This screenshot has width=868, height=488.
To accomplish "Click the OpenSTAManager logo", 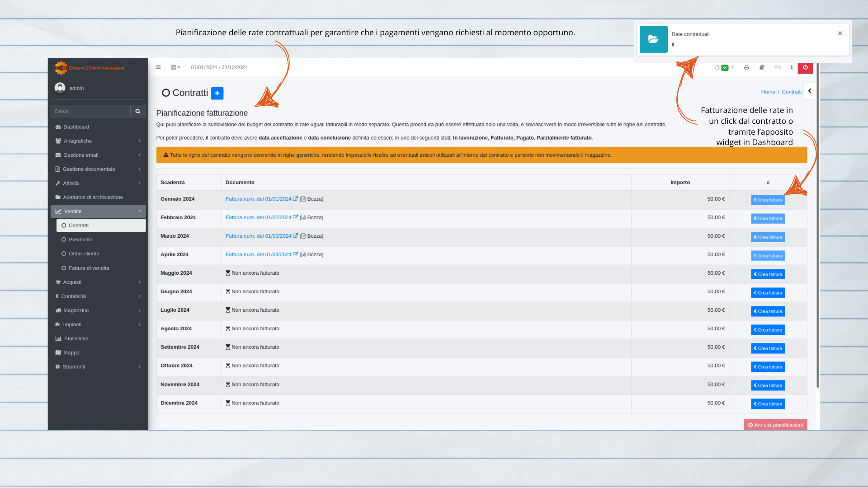I will click(90, 68).
